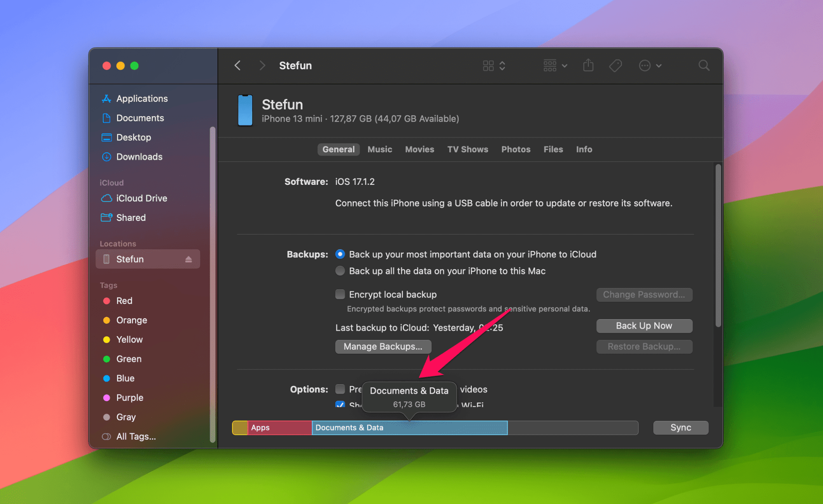Click the iPhone 13 mini storage details text
Screen dimensions: 823x504
pos(360,118)
